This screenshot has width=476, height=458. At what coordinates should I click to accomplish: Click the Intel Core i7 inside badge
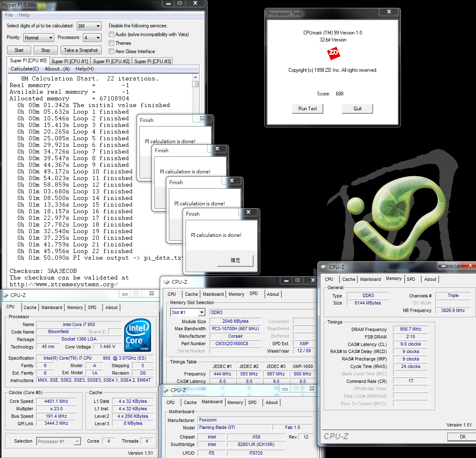tap(137, 335)
